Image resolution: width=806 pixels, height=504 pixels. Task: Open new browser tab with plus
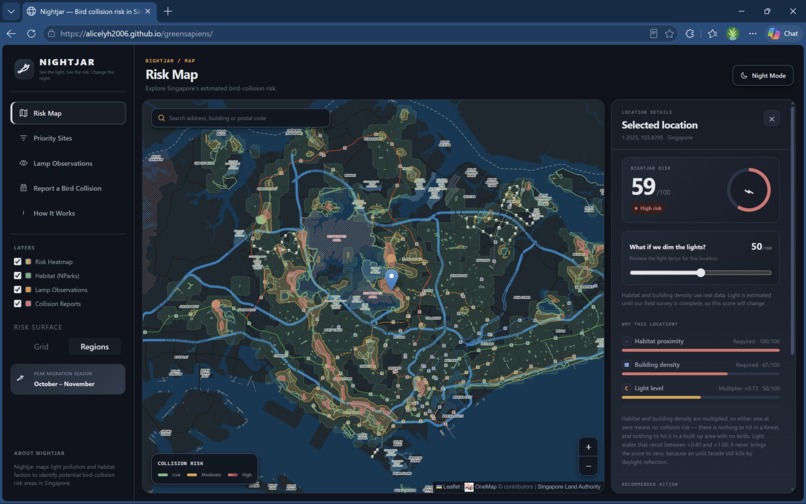point(168,11)
